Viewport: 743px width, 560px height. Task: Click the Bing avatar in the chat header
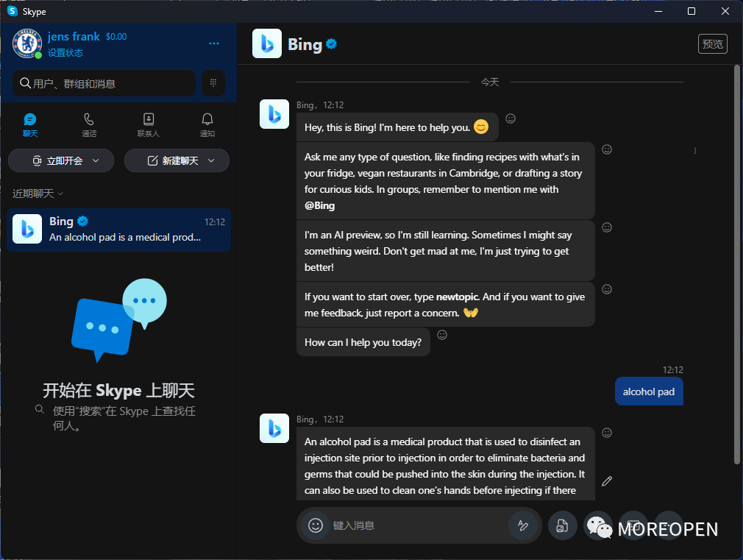pos(267,43)
